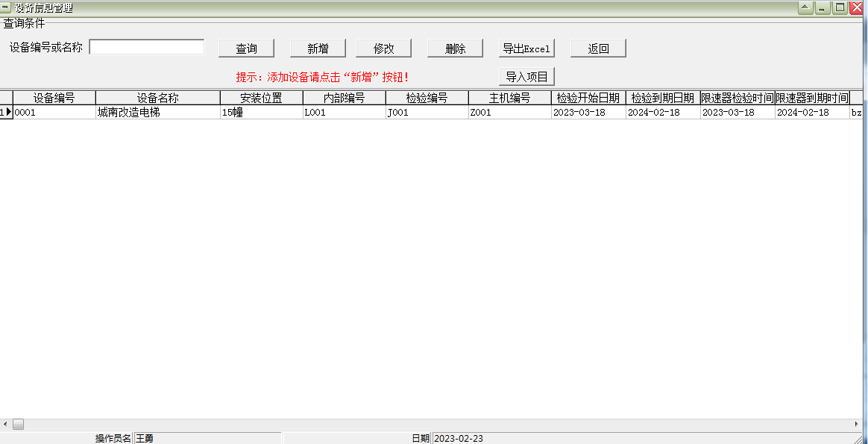Click the 设备名称 column header
The image size is (868, 444).
(x=158, y=98)
